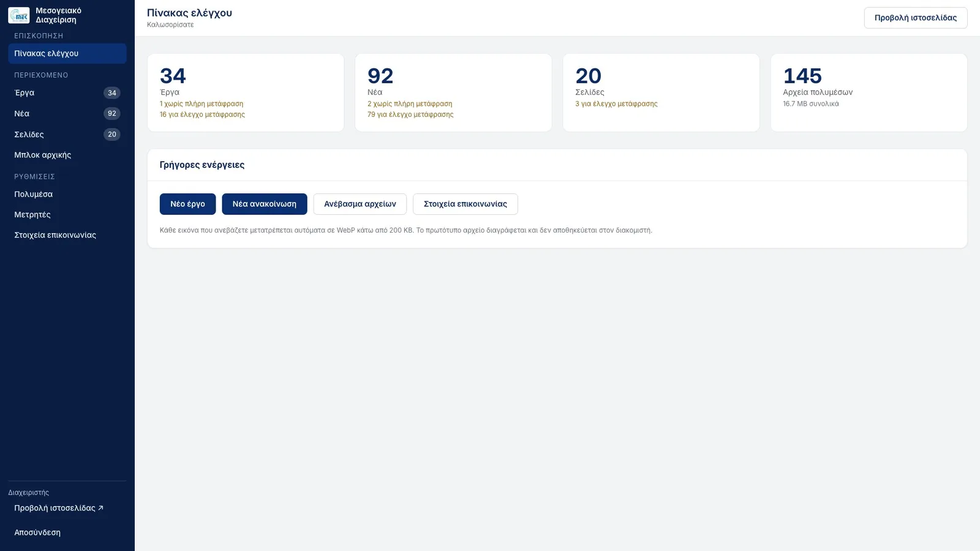Viewport: 980px width, 551px height.
Task: Open Πολυμέσα settings entry
Action: coord(67,194)
